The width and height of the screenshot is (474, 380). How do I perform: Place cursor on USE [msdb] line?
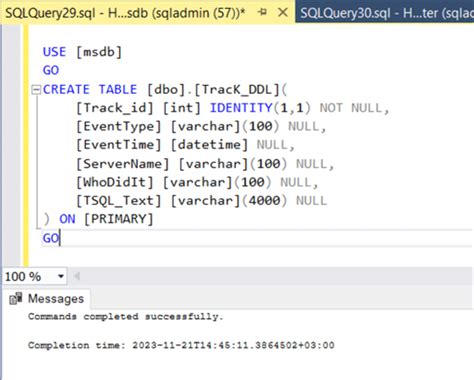[82, 52]
